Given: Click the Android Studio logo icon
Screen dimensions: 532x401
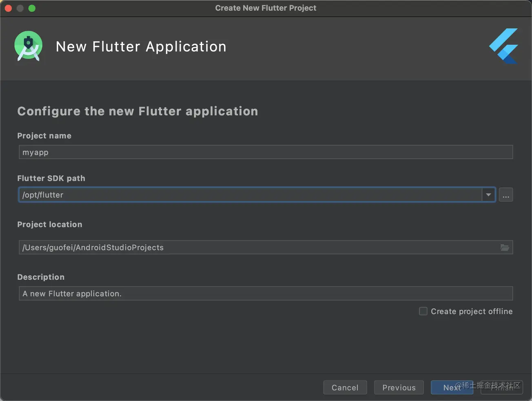Looking at the screenshot, I should [29, 46].
